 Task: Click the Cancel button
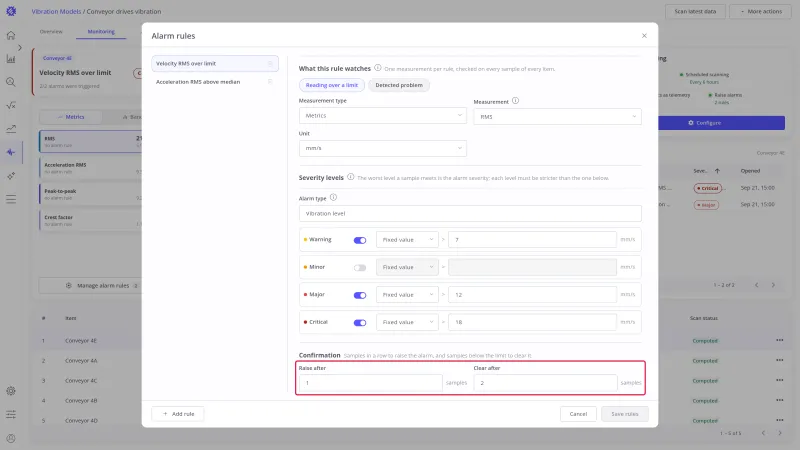pos(578,414)
